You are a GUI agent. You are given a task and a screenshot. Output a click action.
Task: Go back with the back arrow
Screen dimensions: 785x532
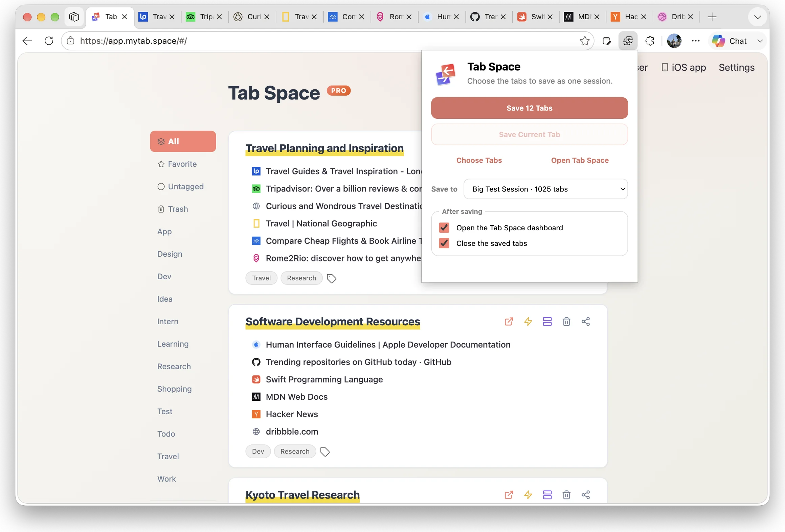(x=27, y=41)
